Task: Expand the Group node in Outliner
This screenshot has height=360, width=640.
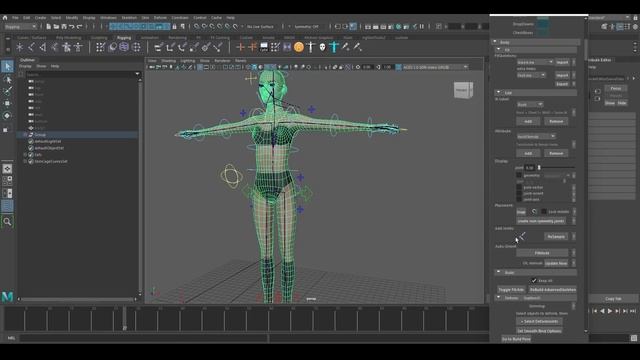Action: coord(25,135)
